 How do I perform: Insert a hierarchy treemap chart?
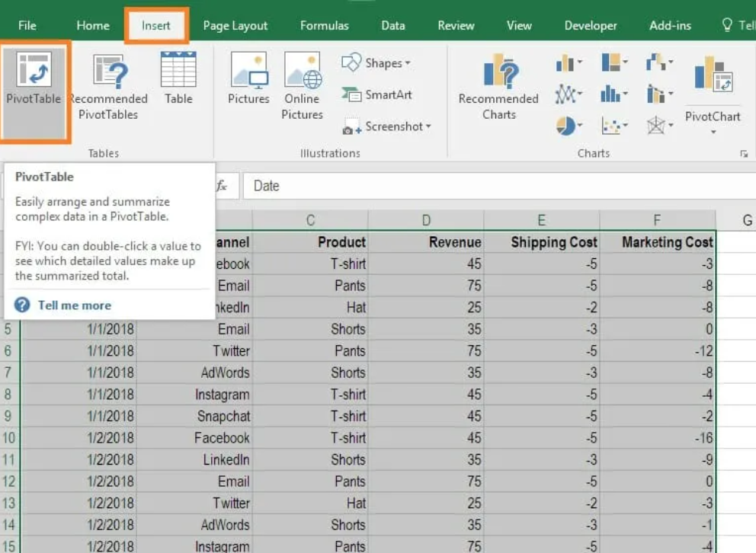pyautogui.click(x=614, y=62)
